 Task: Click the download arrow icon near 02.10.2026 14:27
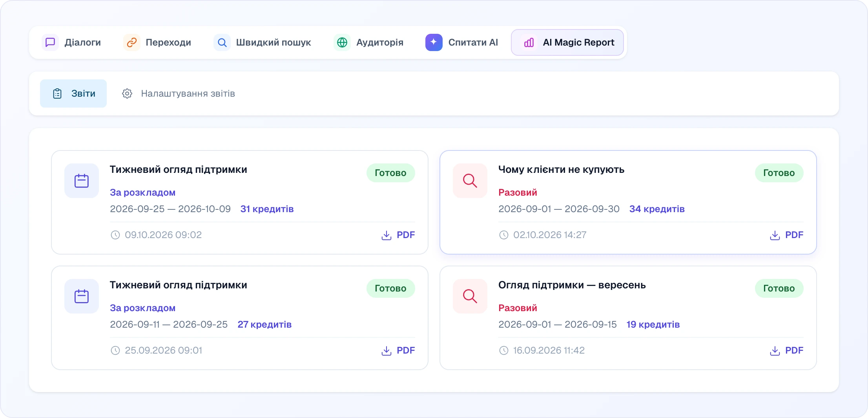pyautogui.click(x=775, y=235)
